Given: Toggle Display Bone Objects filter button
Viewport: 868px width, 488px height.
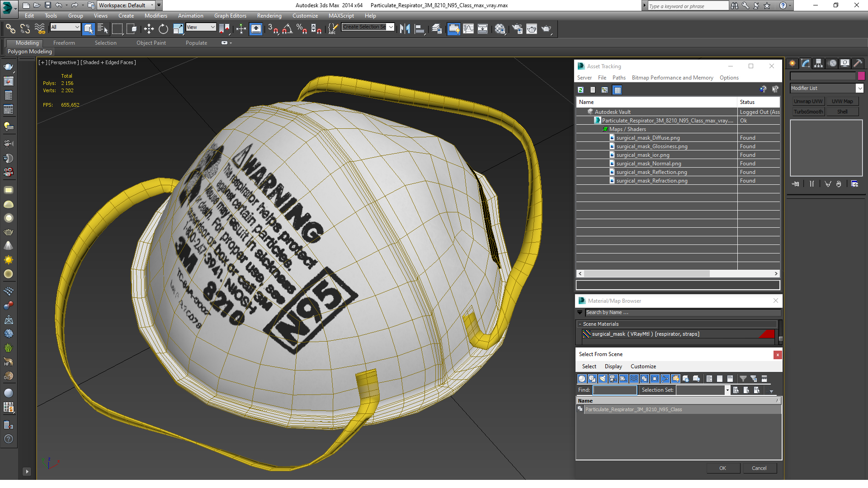Looking at the screenshot, I should point(665,379).
